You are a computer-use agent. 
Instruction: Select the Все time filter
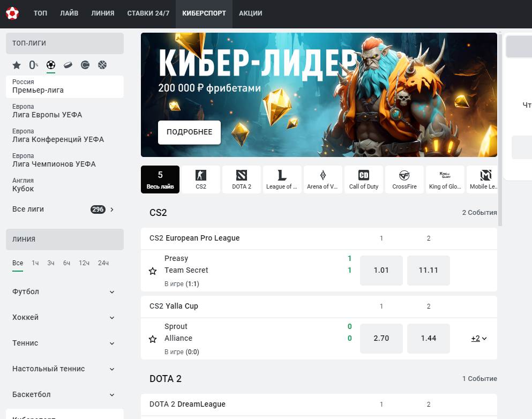pos(18,263)
